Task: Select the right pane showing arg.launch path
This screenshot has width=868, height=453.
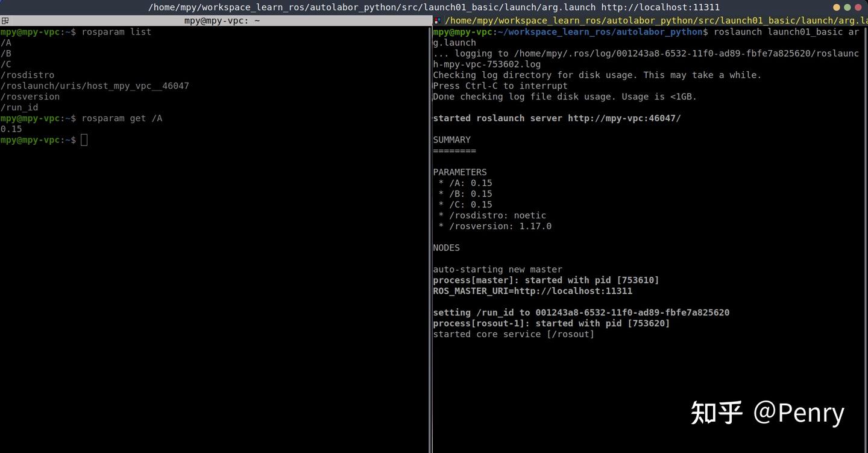Action: click(651, 20)
